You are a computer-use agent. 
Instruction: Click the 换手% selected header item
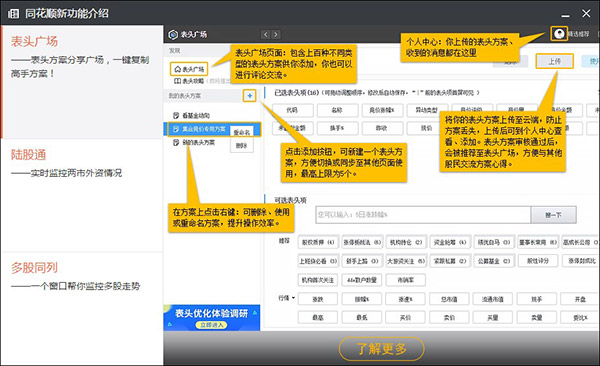point(337,128)
